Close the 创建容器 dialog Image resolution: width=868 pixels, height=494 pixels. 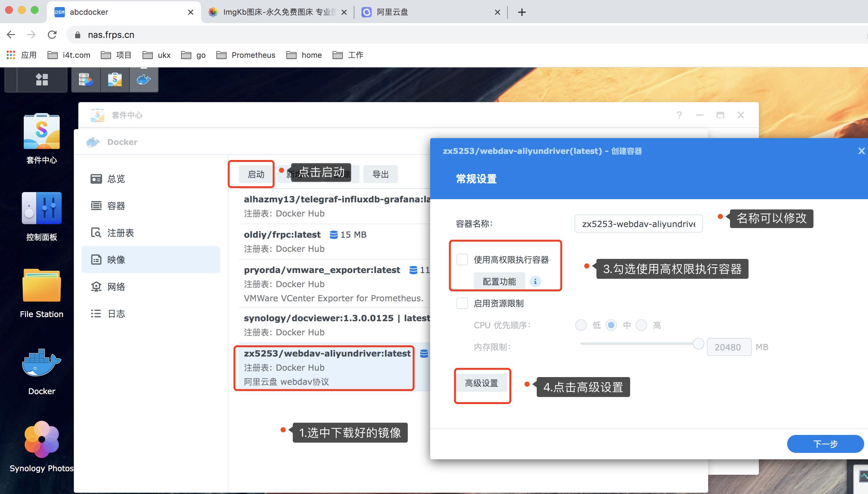point(861,151)
